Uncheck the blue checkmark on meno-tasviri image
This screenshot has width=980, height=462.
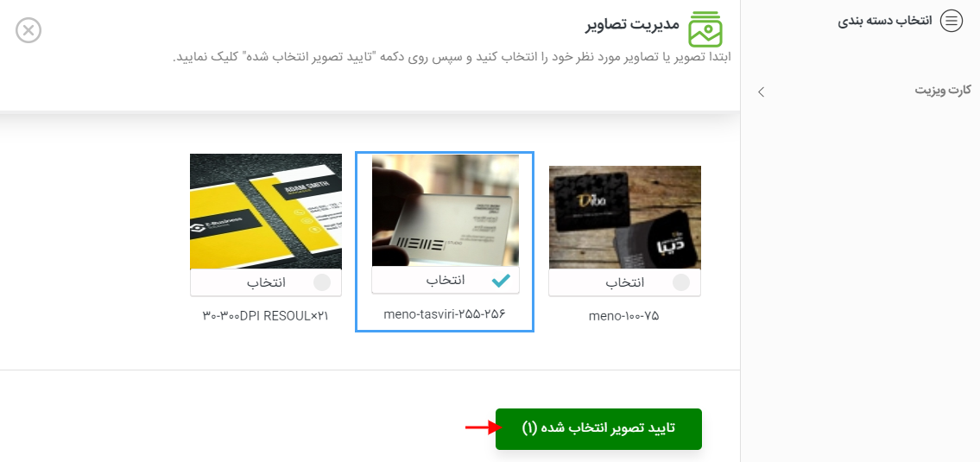pos(501,281)
